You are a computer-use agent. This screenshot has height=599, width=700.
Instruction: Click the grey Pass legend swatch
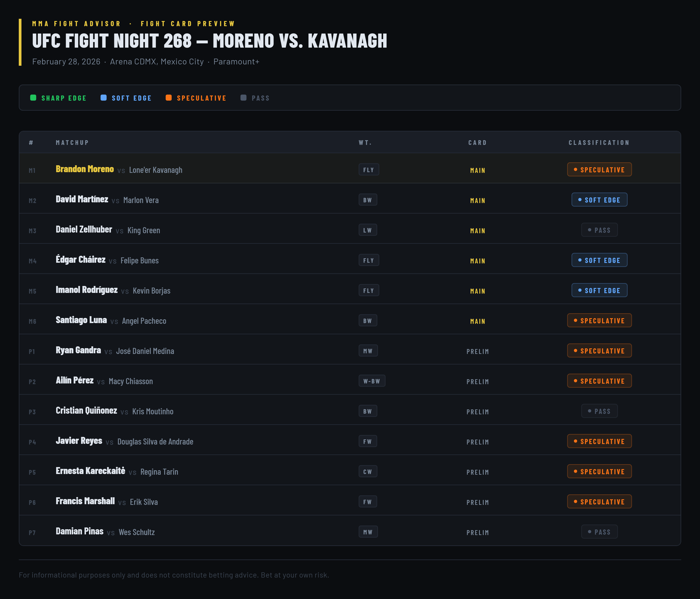[243, 98]
